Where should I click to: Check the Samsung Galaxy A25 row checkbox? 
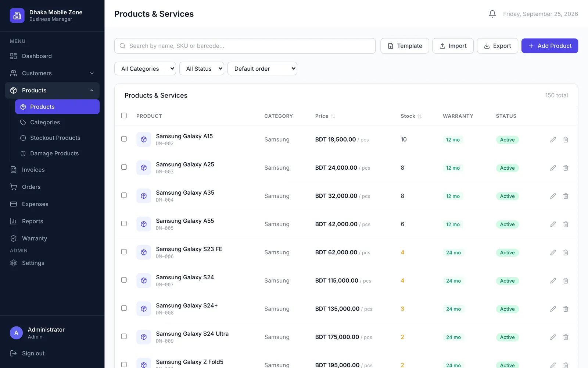point(124,167)
